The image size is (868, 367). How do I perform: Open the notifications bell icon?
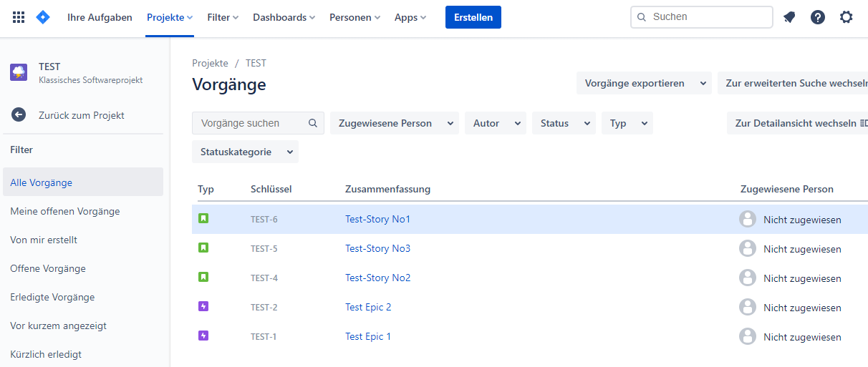pos(789,17)
